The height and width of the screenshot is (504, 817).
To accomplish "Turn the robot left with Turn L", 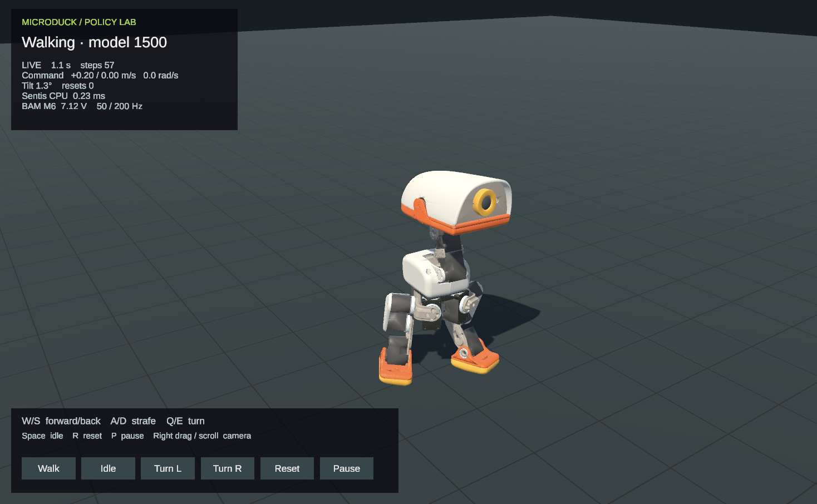I will (168, 468).
